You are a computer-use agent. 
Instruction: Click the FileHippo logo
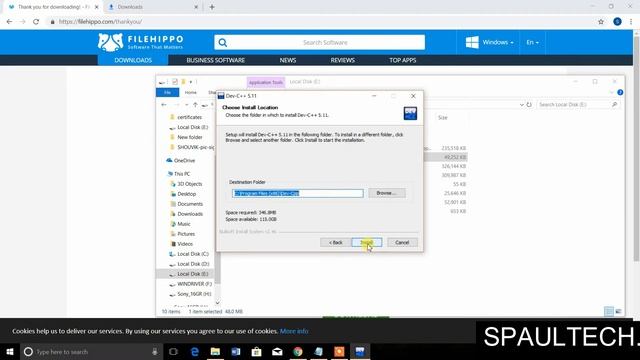tap(140, 42)
